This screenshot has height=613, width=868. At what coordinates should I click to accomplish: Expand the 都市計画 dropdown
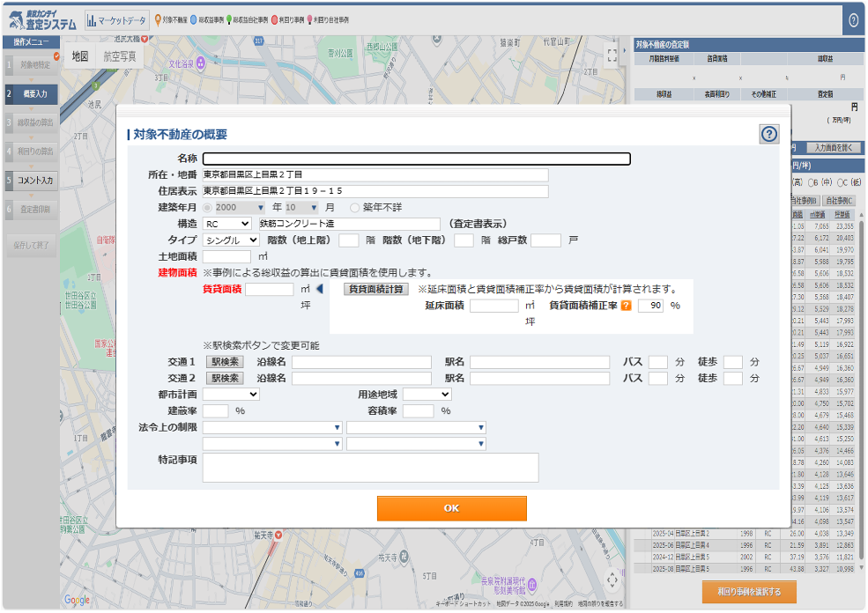tap(231, 395)
